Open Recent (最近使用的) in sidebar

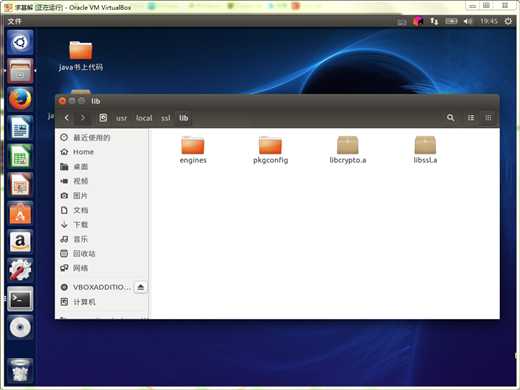pos(102,137)
